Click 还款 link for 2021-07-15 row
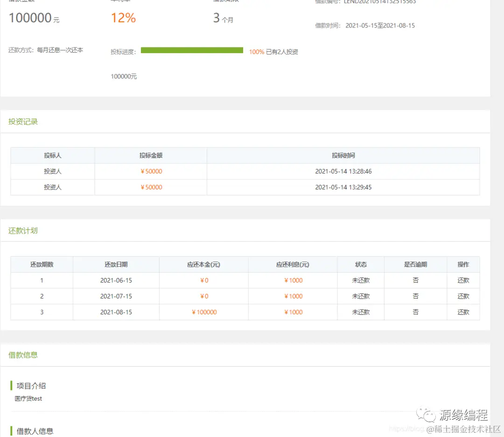The height and width of the screenshot is (437, 504). (463, 296)
